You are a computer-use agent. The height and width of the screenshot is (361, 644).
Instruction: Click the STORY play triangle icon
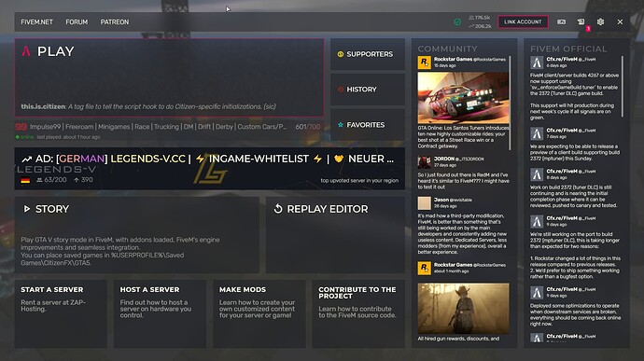[27, 209]
